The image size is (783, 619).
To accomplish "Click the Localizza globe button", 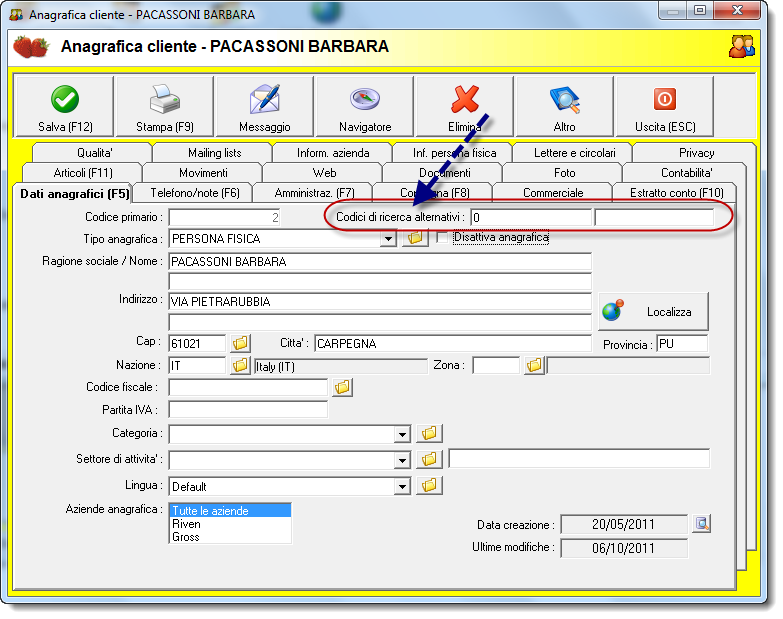I will pos(653,311).
